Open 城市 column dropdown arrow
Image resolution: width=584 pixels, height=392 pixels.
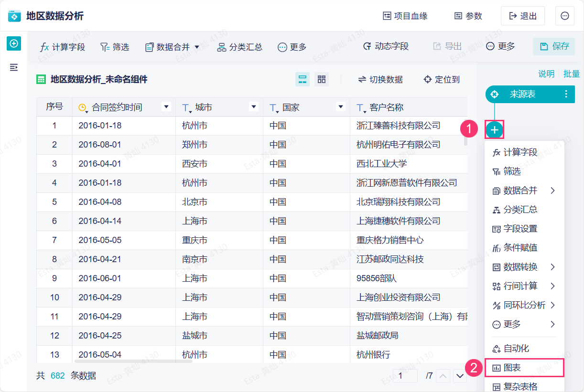tap(254, 107)
